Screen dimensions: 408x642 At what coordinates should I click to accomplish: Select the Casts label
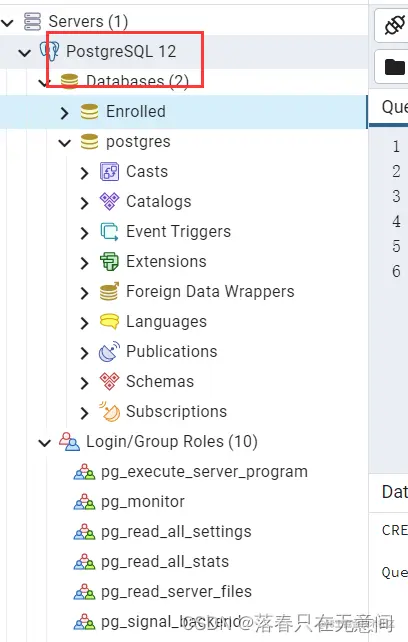[x=147, y=172]
